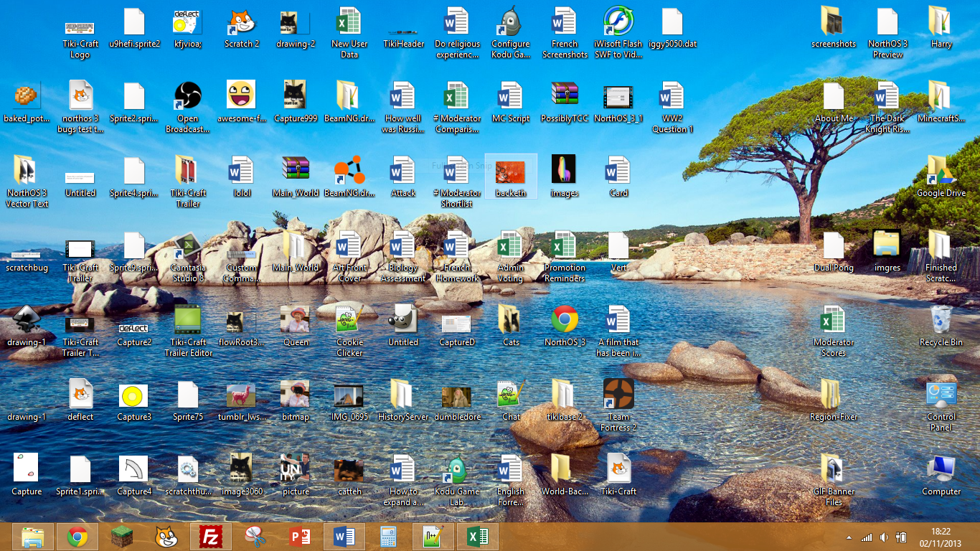Open the power/battery tray icon

pyautogui.click(x=901, y=537)
